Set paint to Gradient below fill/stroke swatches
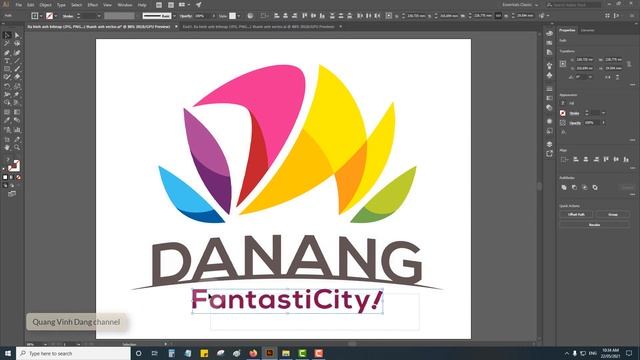This screenshot has height=360, width=640. click(12, 178)
